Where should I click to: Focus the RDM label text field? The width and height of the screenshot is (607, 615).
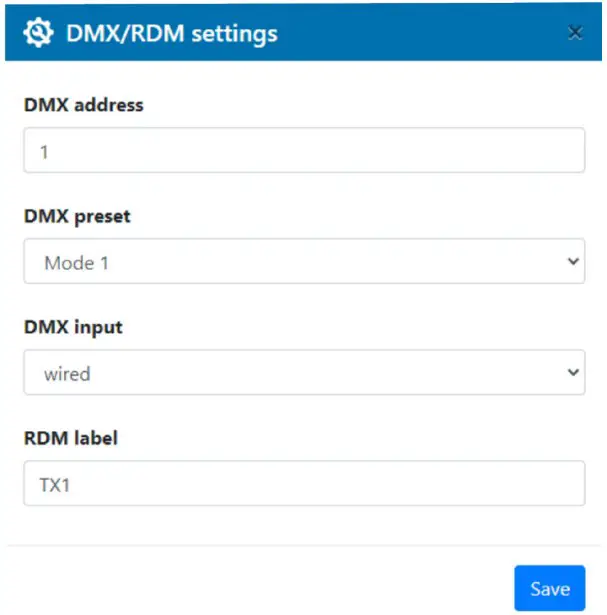coord(304,484)
